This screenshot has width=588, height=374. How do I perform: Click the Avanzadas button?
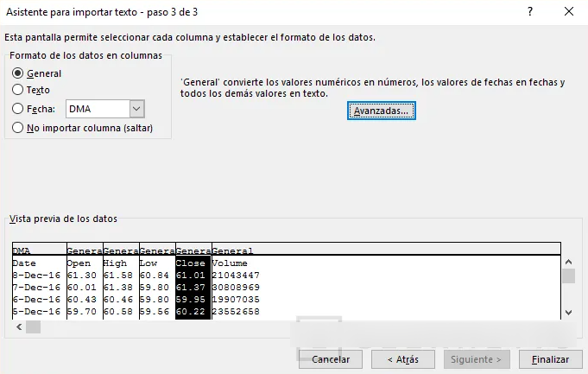tap(382, 111)
